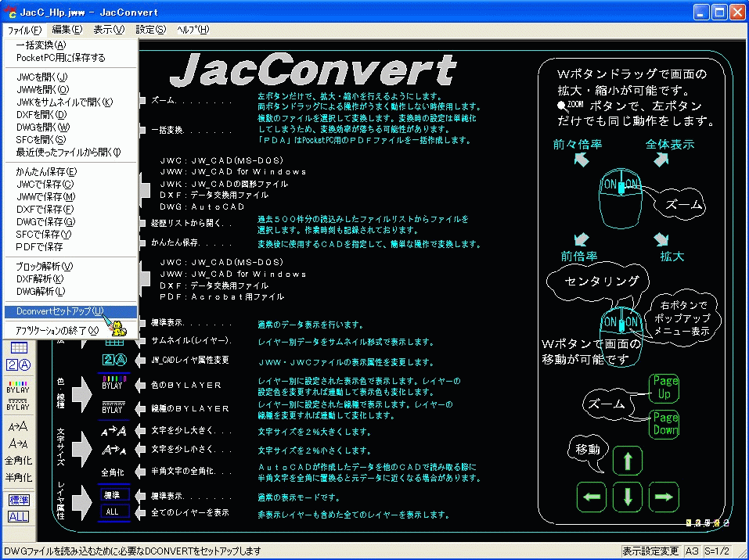Viewport: 749px width, 560px height.
Task: Select PDFで保存 menu entry
Action: (70, 247)
